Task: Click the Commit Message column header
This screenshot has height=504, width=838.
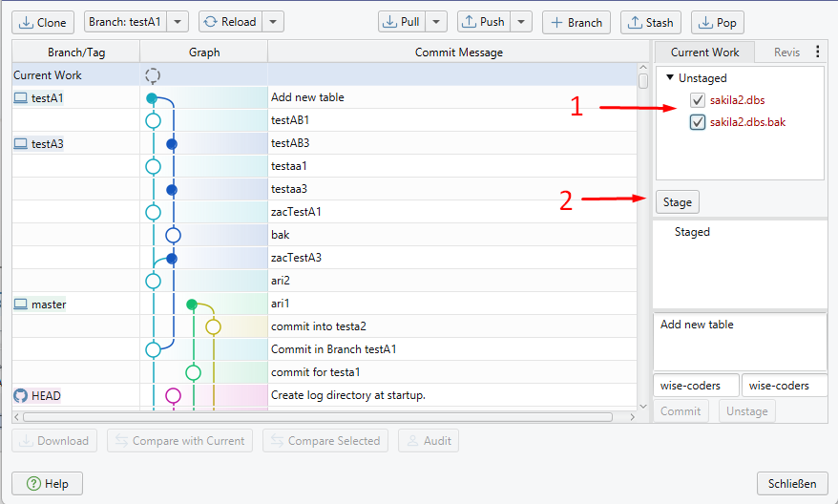Action: (458, 52)
